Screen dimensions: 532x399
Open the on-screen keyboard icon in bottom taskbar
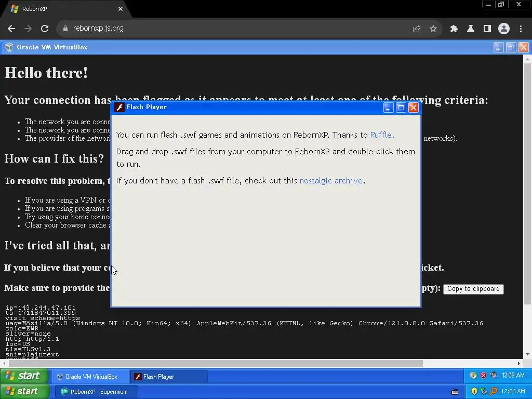tap(455, 392)
